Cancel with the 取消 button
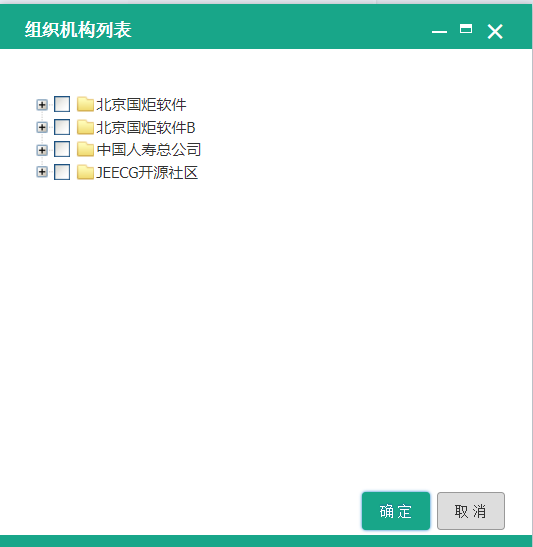The height and width of the screenshot is (547, 533). click(471, 511)
